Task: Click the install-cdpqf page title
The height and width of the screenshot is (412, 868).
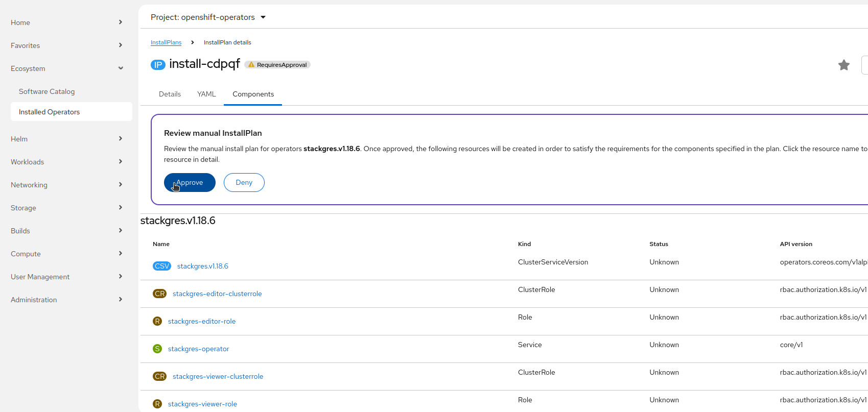Action: click(x=204, y=64)
